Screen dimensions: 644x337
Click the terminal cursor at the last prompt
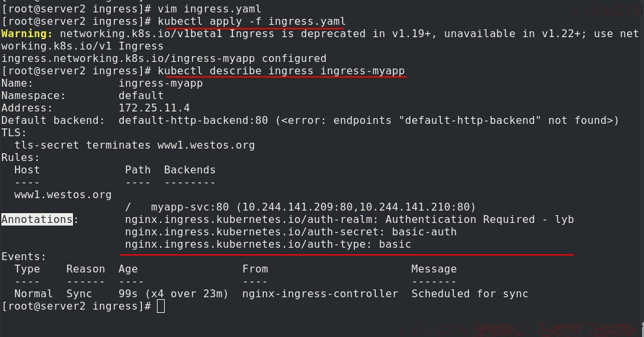click(161, 306)
